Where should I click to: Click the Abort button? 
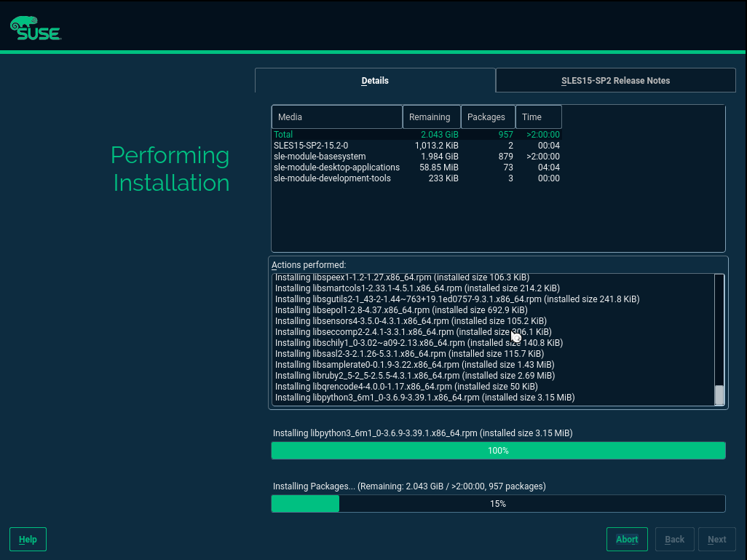pyautogui.click(x=627, y=540)
